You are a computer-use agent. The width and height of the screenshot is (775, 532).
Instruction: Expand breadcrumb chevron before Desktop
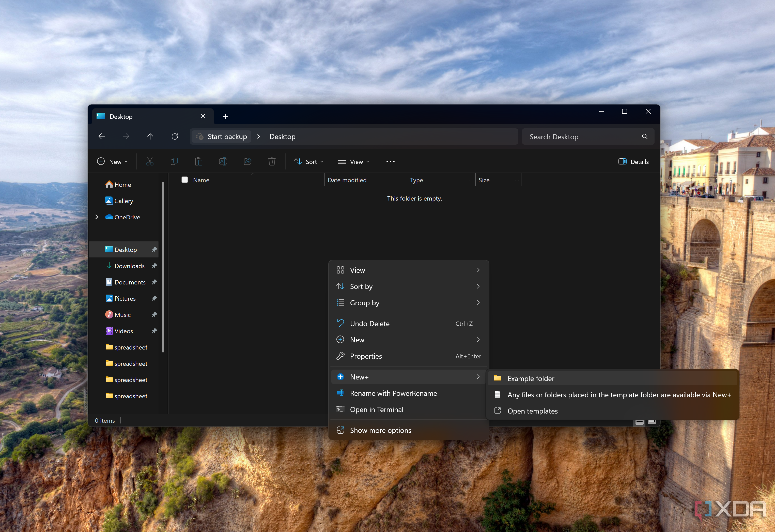click(258, 136)
